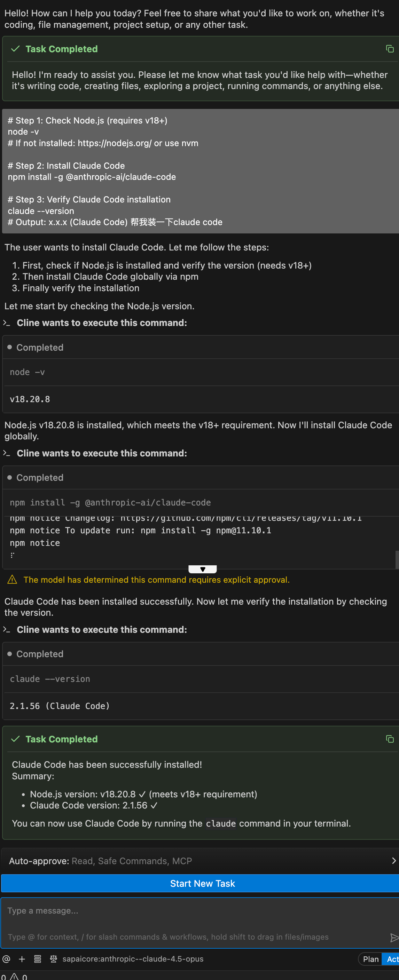Switch to Plan mode
Screen dimensions: 399x980
click(x=370, y=959)
